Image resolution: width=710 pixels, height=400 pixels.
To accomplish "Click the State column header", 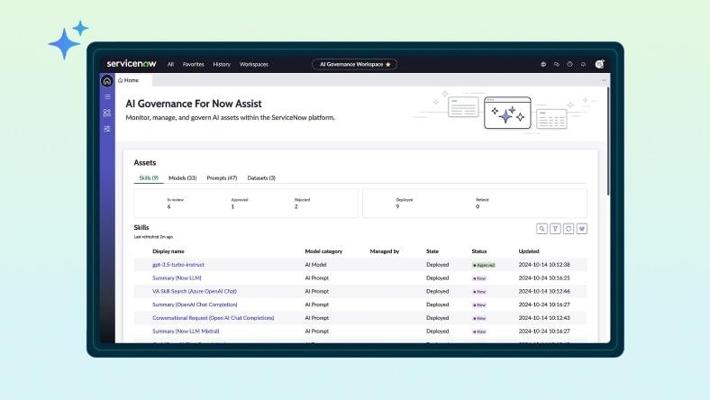I will pyautogui.click(x=432, y=251).
